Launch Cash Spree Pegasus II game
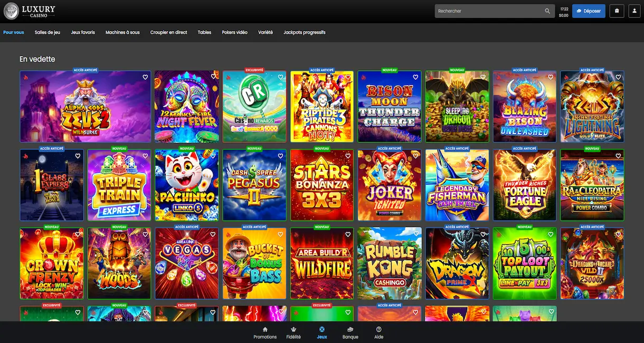 click(254, 185)
